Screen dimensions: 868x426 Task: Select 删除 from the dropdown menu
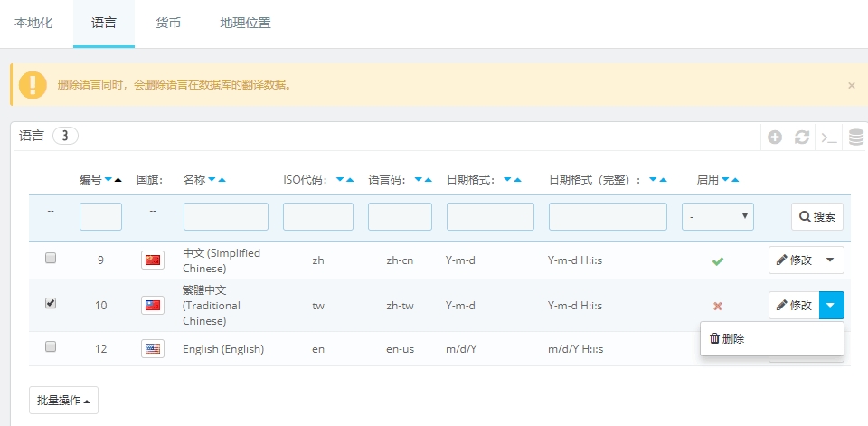point(728,338)
